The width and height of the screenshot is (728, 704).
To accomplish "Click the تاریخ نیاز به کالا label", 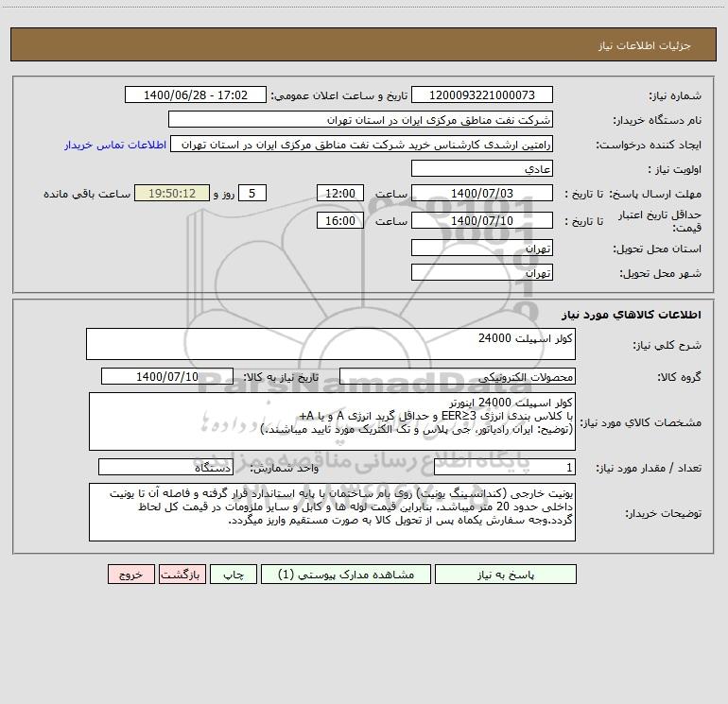I will (281, 377).
